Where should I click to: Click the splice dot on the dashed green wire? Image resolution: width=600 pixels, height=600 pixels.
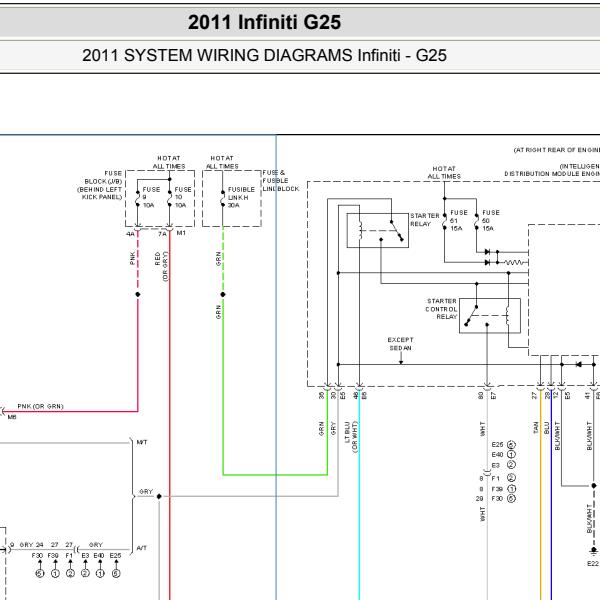(223, 294)
